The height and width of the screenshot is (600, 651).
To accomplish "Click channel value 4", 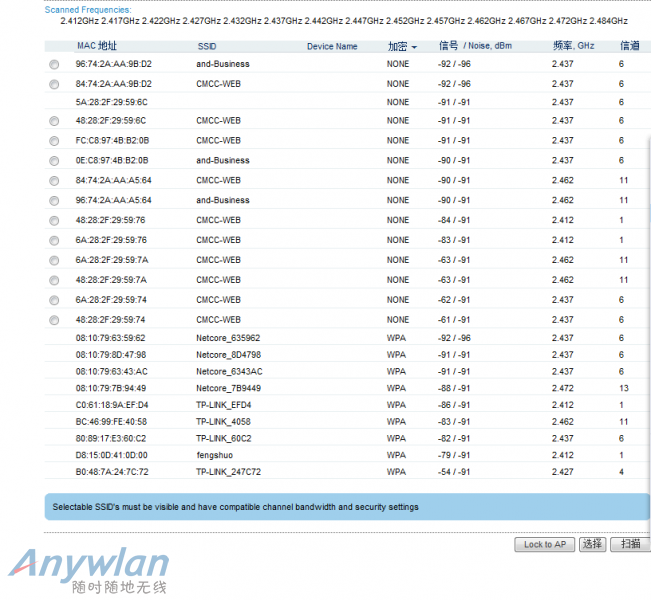I will pos(621,472).
